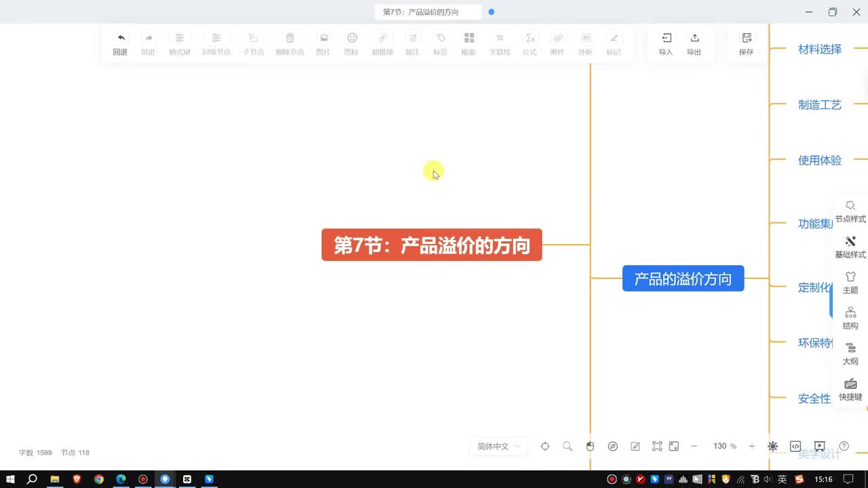Zoom in with the plus button
The width and height of the screenshot is (868, 488).
click(x=751, y=446)
